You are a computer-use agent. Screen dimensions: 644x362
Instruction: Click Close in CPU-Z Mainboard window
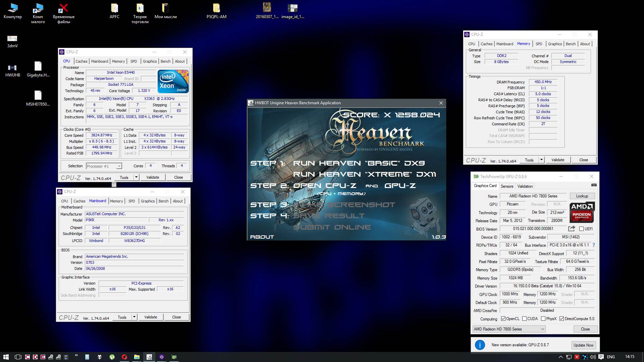176,317
